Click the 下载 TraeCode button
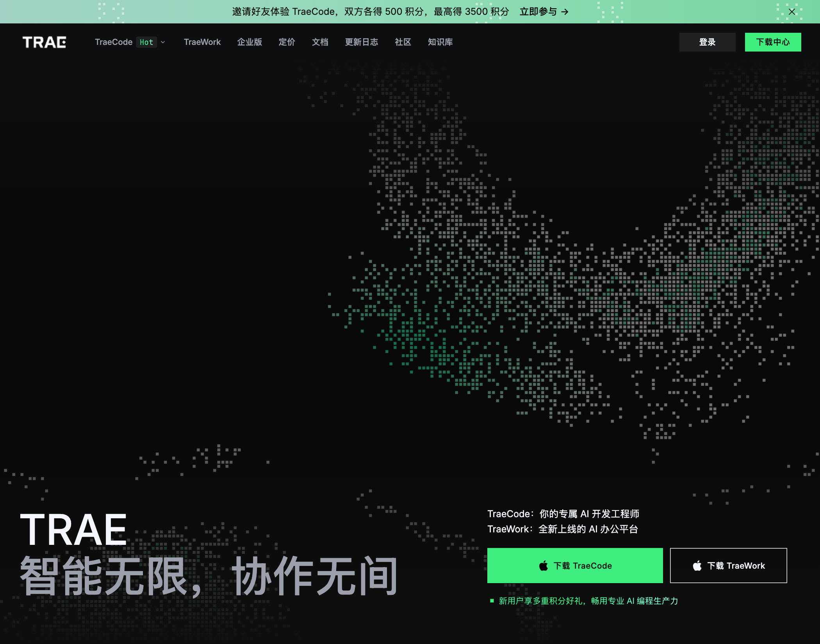Image resolution: width=820 pixels, height=644 pixels. tap(575, 566)
